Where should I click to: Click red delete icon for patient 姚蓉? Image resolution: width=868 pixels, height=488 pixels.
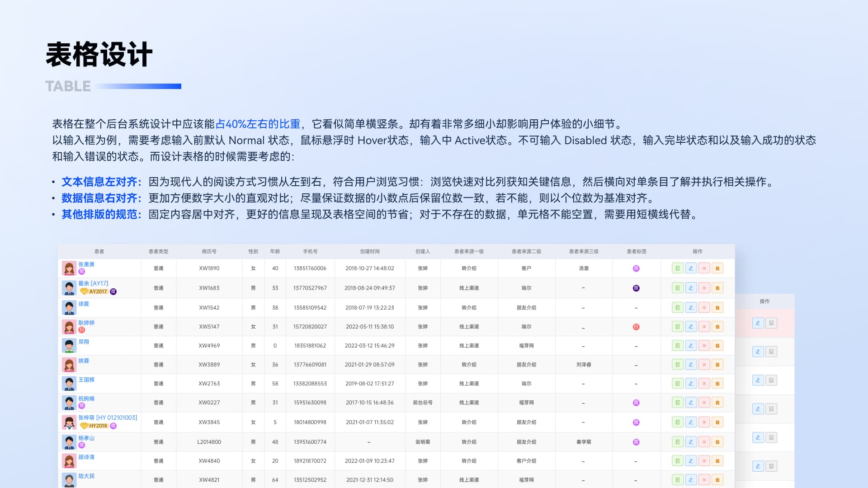click(x=704, y=365)
